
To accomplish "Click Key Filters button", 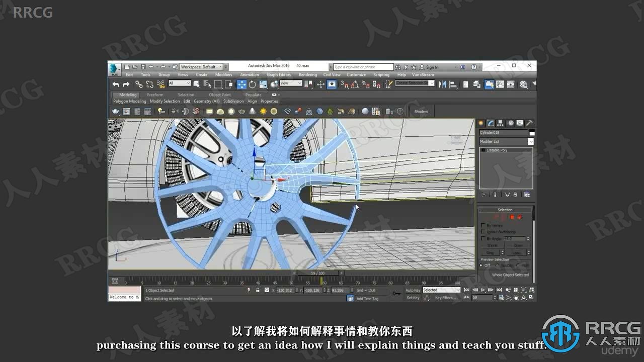I will pyautogui.click(x=446, y=298).
